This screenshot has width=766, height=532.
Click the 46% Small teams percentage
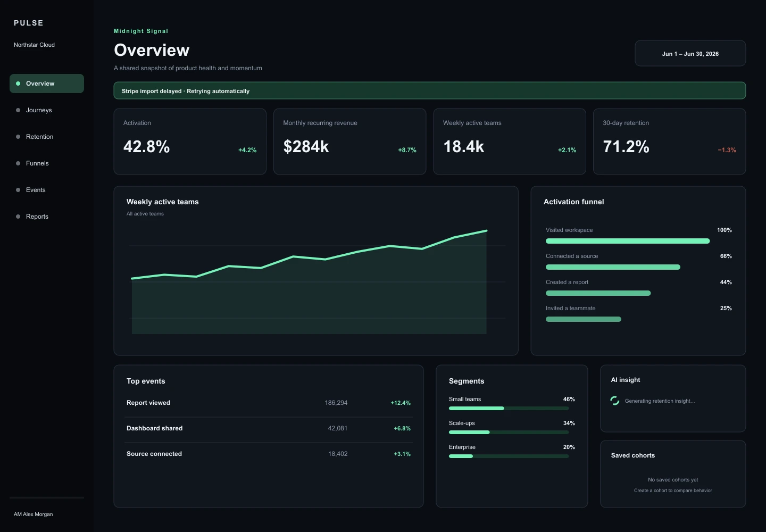(569, 399)
